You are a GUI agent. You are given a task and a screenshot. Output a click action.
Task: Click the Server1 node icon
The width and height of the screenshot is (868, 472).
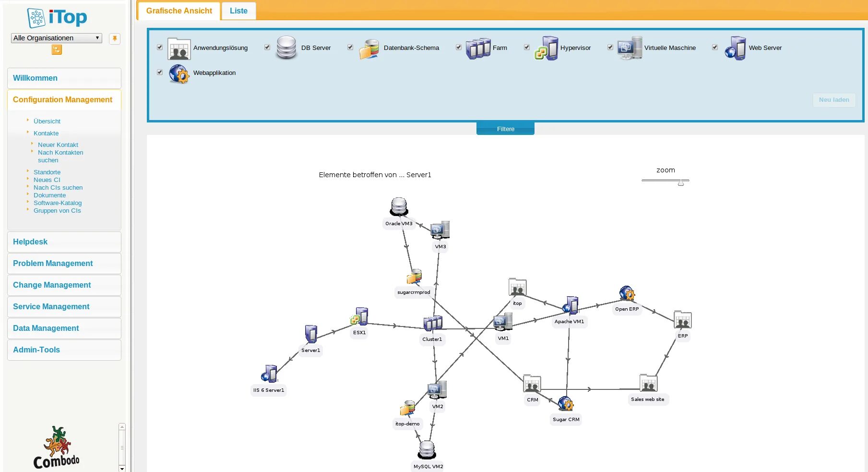[x=311, y=334]
